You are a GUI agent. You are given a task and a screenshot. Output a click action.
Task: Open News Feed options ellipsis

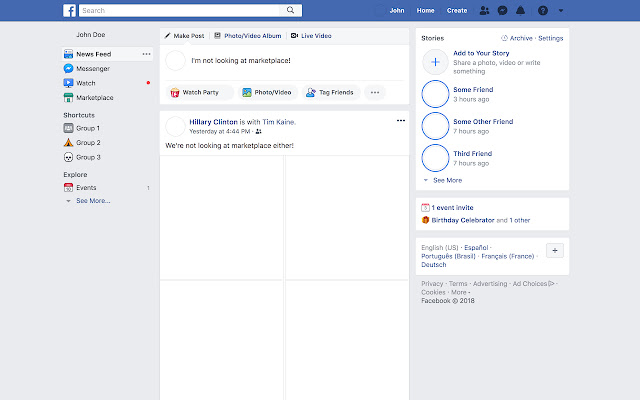146,54
